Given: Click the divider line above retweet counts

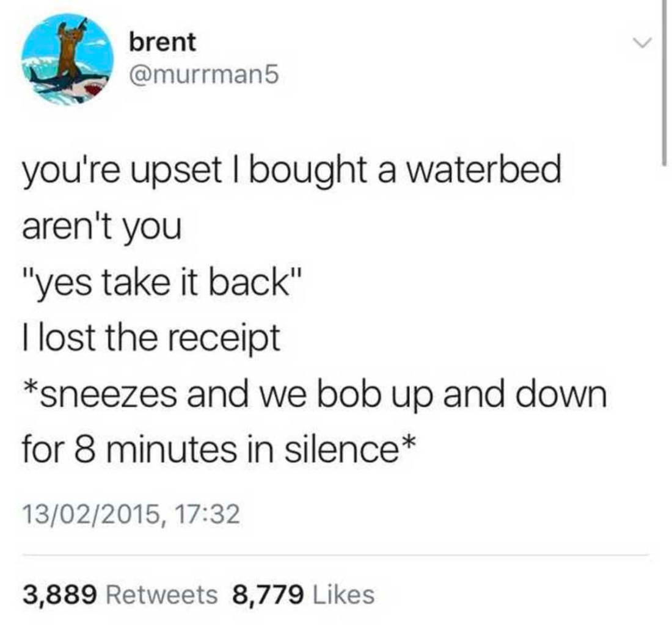Looking at the screenshot, I should 335,555.
